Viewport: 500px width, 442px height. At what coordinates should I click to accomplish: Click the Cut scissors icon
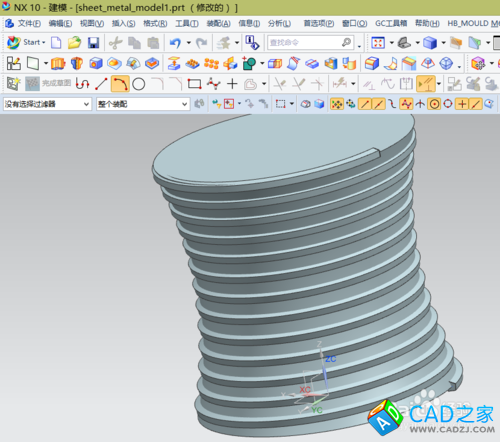pyautogui.click(x=115, y=43)
